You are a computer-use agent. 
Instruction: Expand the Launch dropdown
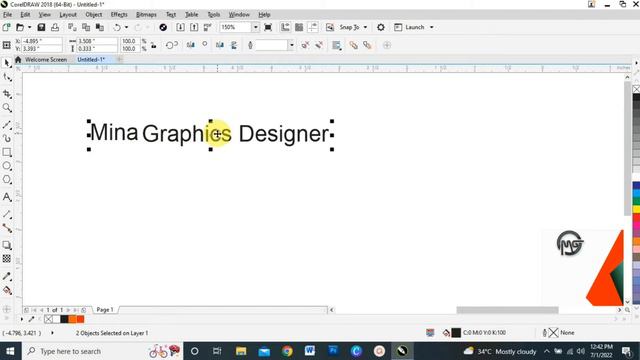431,27
